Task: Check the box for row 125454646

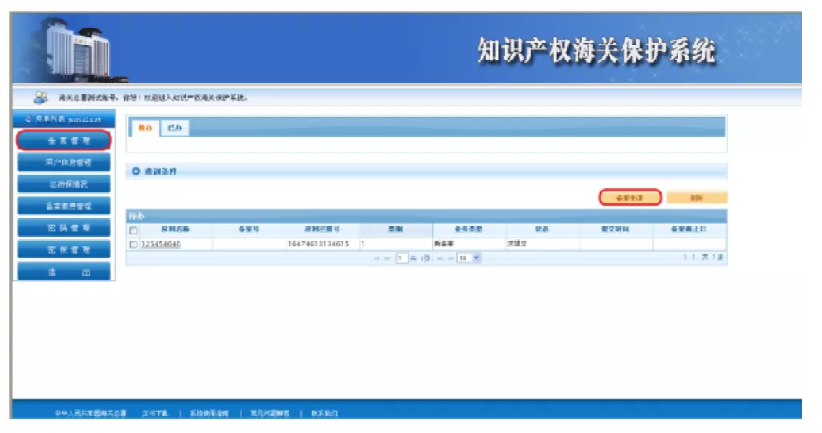Action: pyautogui.click(x=134, y=244)
